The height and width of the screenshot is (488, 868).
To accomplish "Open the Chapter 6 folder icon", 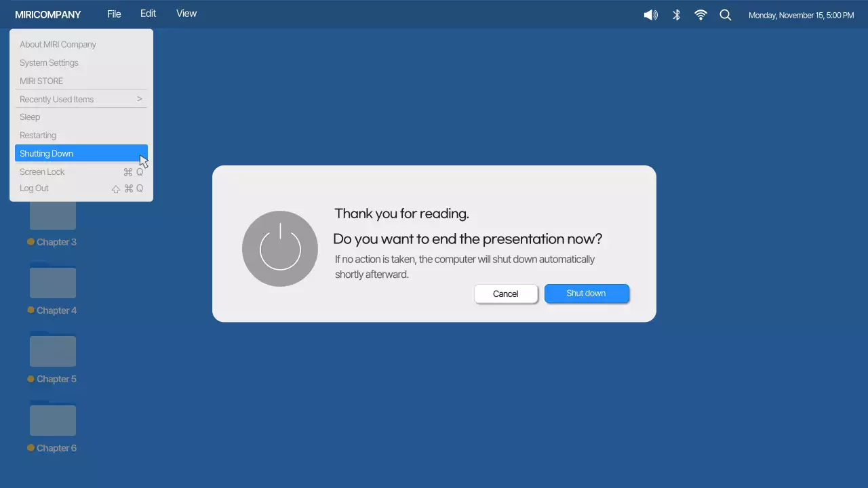I will coord(53,418).
